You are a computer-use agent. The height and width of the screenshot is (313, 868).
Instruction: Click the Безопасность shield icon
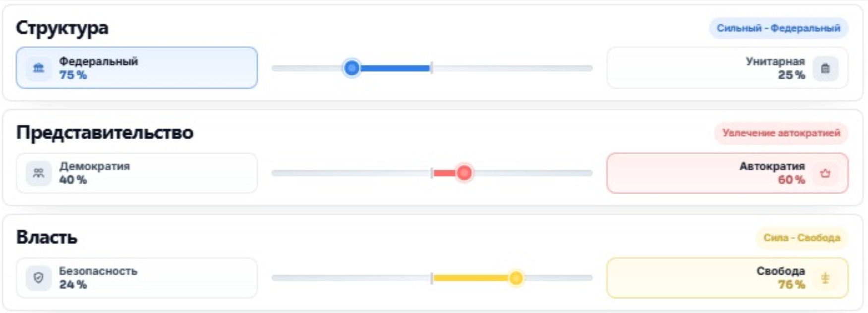pyautogui.click(x=39, y=278)
